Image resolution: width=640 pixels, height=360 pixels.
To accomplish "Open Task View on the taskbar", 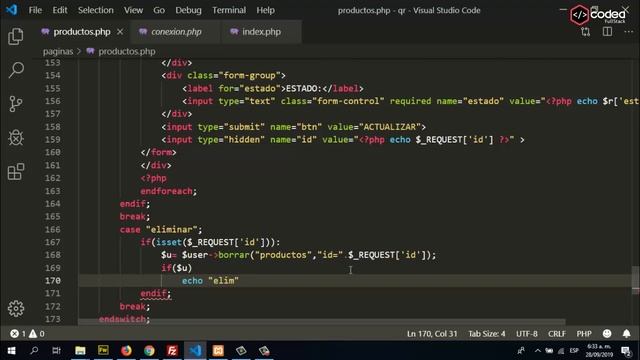I will (x=56, y=351).
